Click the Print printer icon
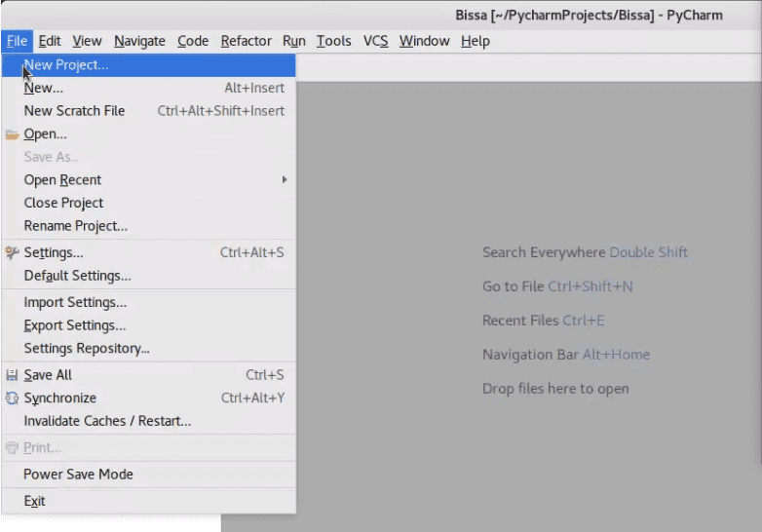 point(12,447)
